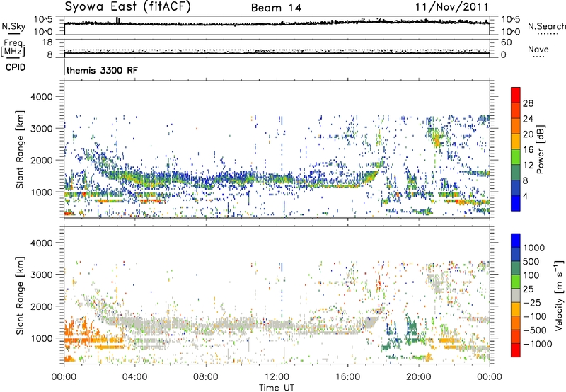Viewport: 566px width, 392px height.
Task: Click the "Power [dB]" colorbar title
Action: [x=540, y=149]
